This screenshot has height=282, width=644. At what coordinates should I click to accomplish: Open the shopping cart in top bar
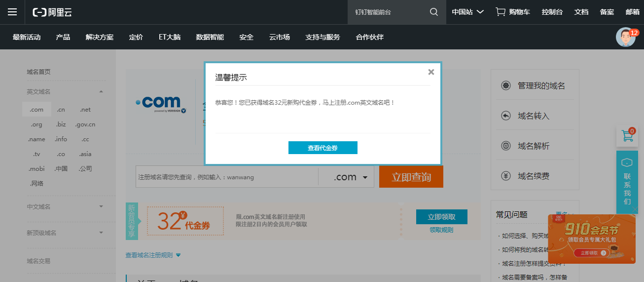pos(512,12)
